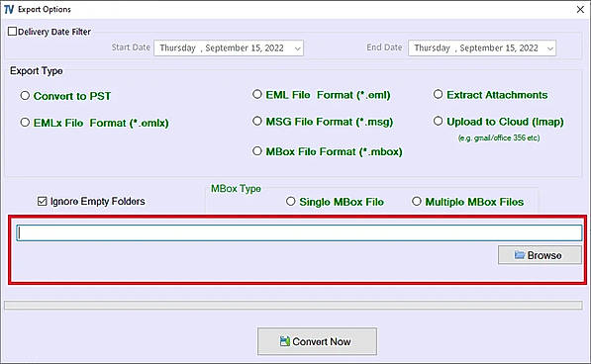Click the TV app icon in title bar
This screenshot has width=591, height=364.
[x=9, y=10]
